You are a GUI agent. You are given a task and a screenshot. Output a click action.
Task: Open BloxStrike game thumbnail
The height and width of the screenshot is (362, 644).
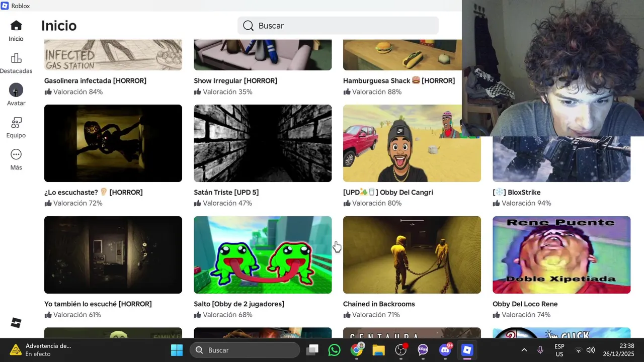[561, 159]
